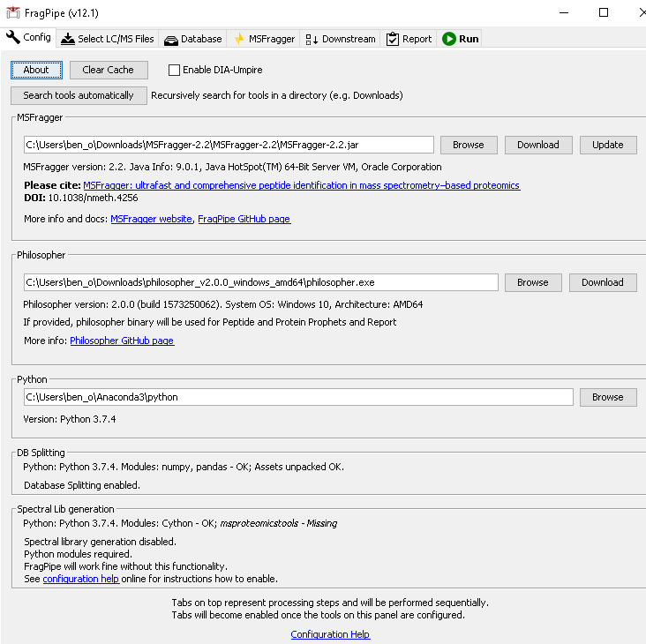
Task: Browse for the Python binary
Action: tap(607, 397)
